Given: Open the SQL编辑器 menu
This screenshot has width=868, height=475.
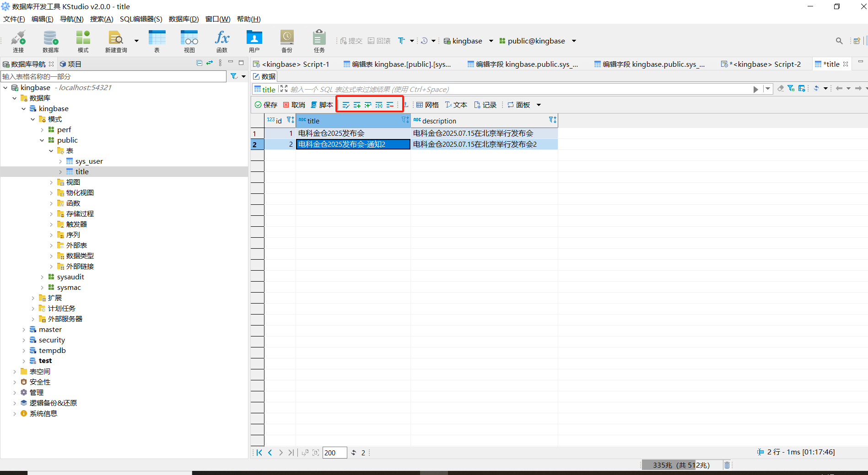Looking at the screenshot, I should (x=141, y=19).
